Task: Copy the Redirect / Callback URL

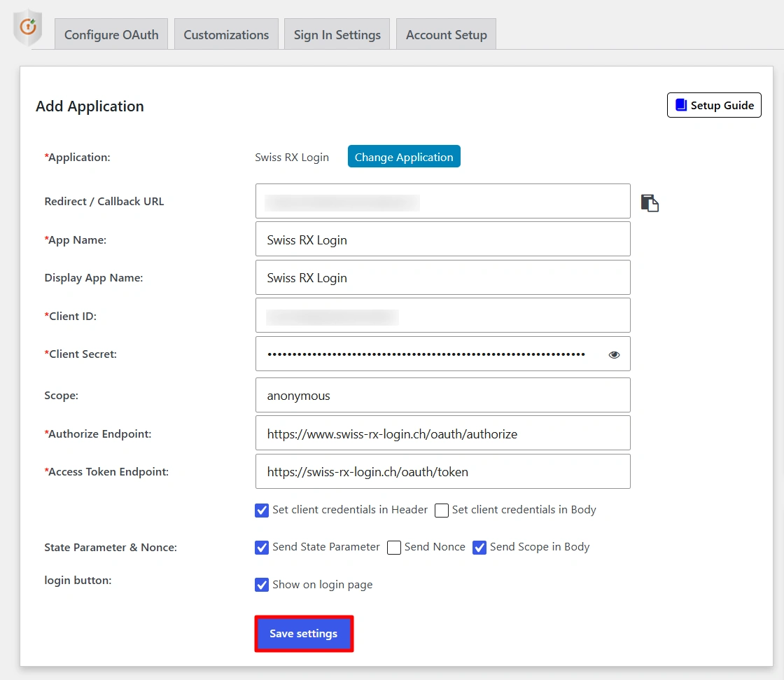Action: click(650, 203)
